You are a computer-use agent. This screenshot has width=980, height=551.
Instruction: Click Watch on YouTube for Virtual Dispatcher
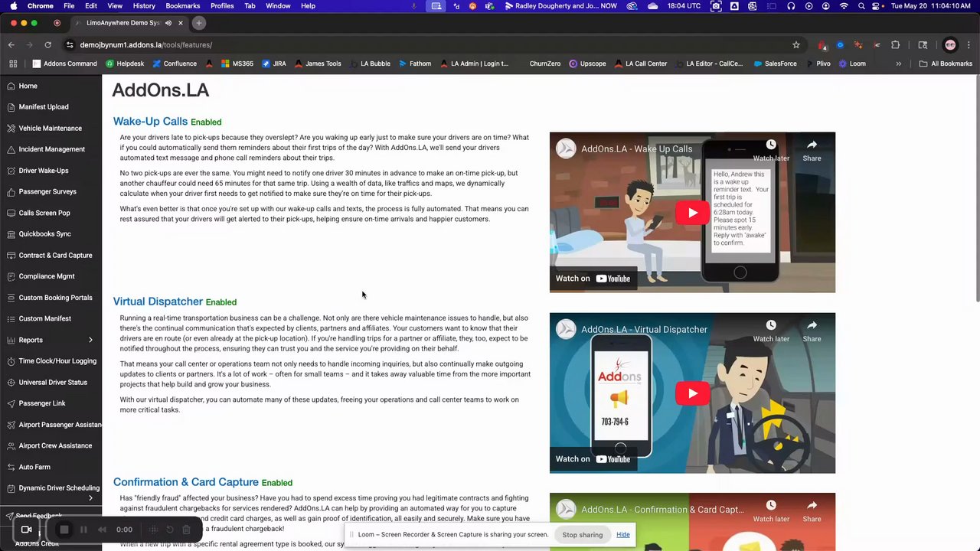coord(593,459)
